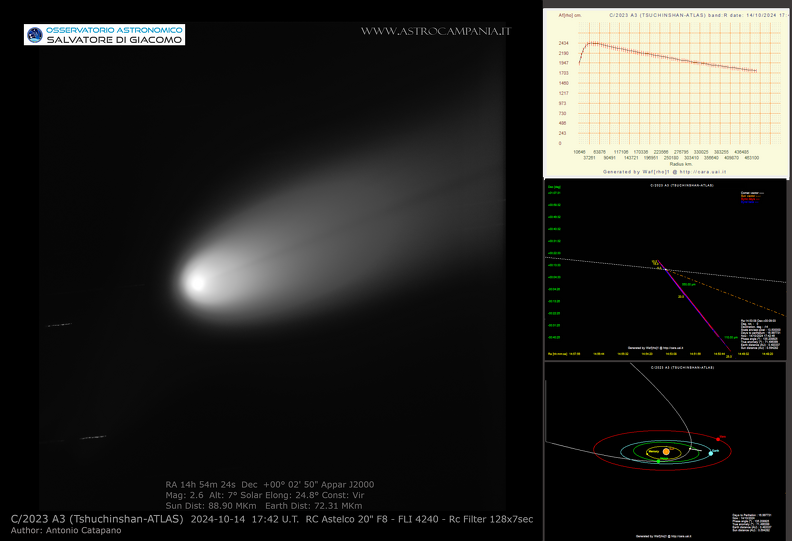Click the "Author: Antonio Catapano" credit
Screen dimensions: 792x541
pyautogui.click(x=66, y=530)
